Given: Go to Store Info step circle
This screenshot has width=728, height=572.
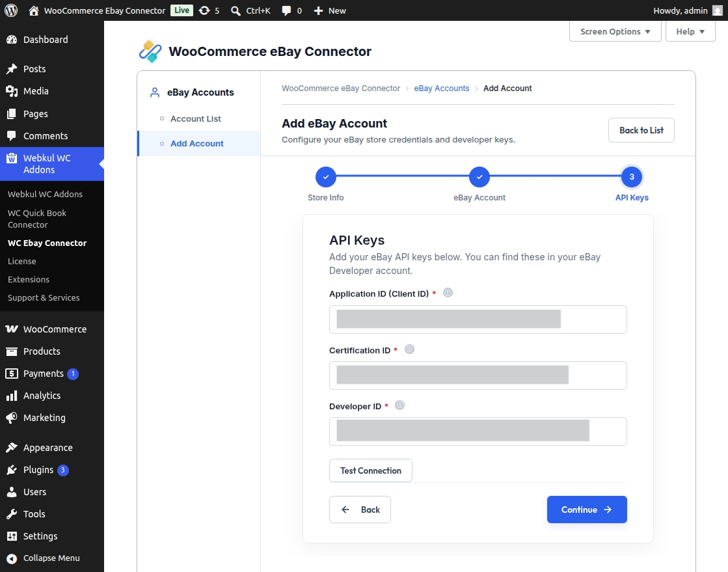Looking at the screenshot, I should click(325, 177).
